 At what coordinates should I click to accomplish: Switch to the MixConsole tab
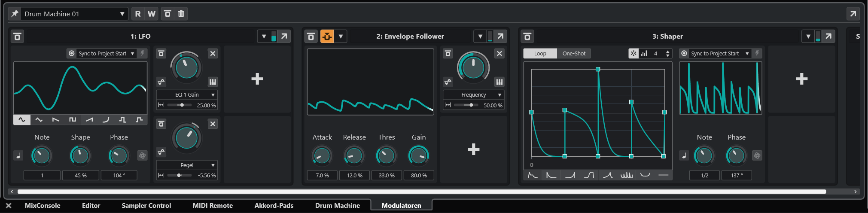(43, 206)
